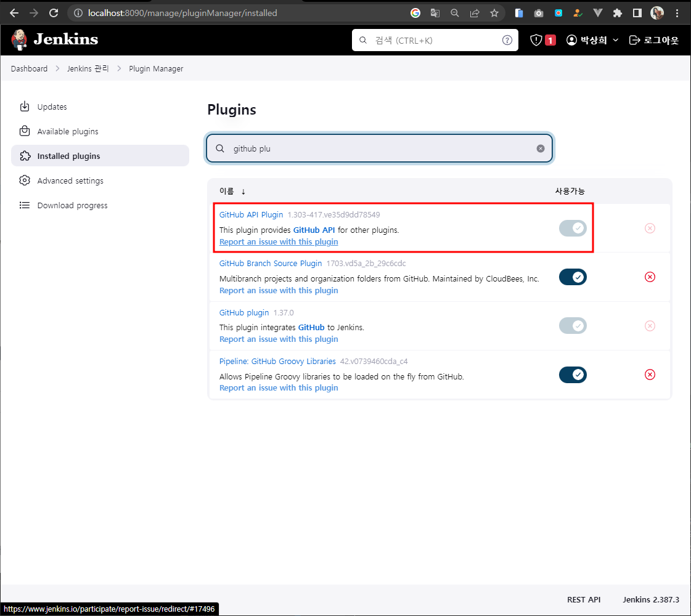Click the plugin filter field with github plu

[380, 148]
